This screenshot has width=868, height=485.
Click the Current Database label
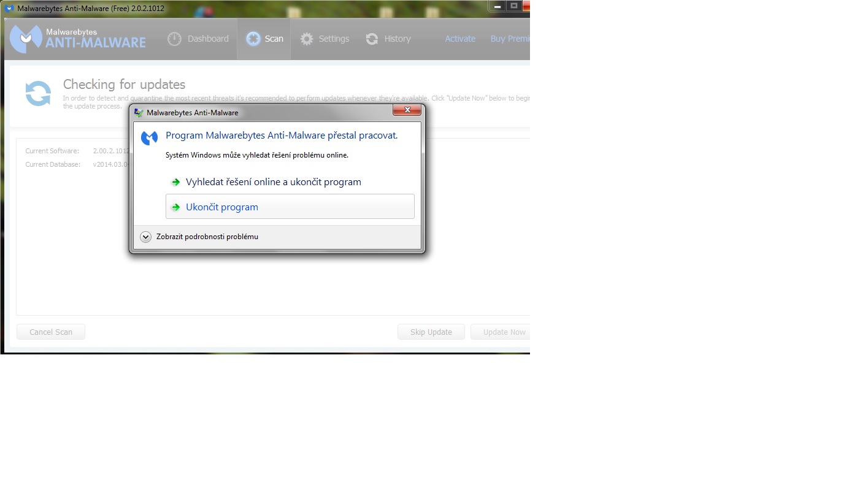[x=53, y=164]
